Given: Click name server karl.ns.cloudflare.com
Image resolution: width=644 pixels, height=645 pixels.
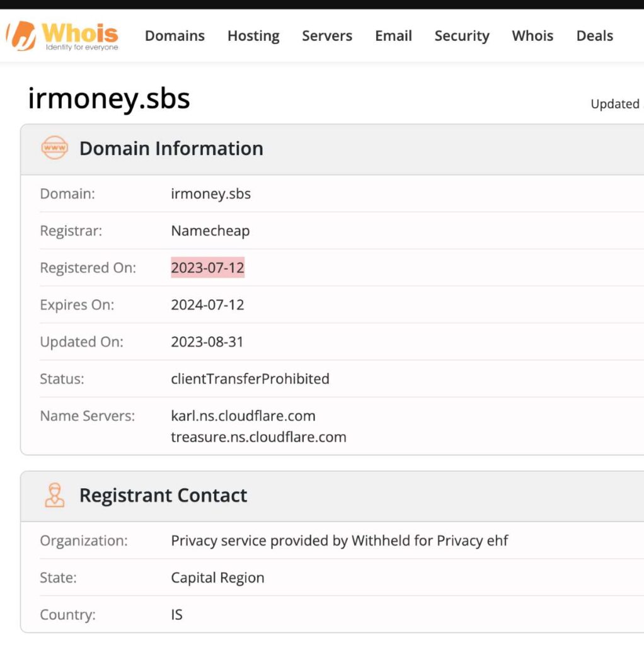Looking at the screenshot, I should [243, 416].
